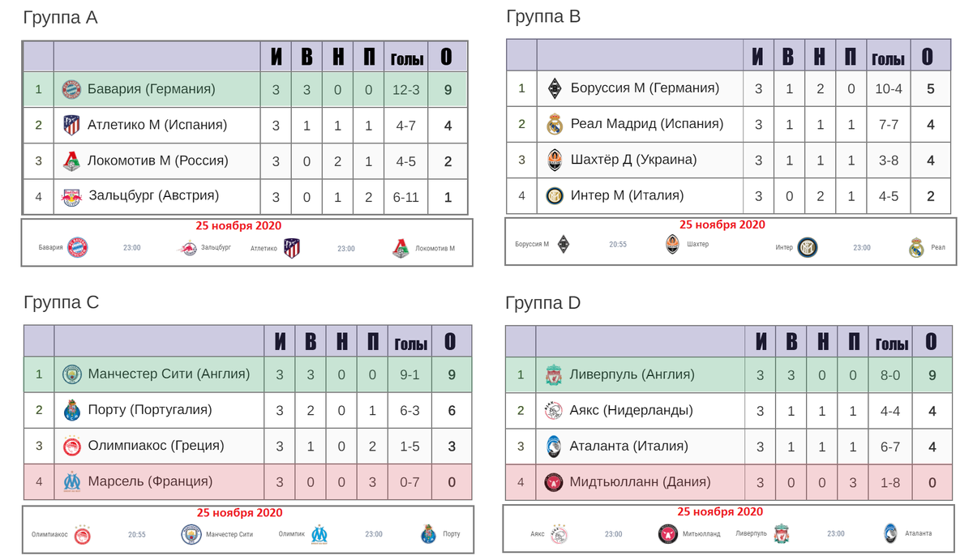Click the Ajax logo in Group D fixtures strip
Viewport: 973px width, 560px height.
560,534
